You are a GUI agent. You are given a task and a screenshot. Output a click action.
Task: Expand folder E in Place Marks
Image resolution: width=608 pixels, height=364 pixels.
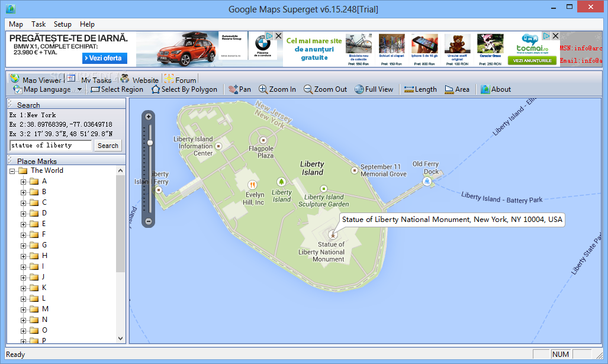pos(23,224)
